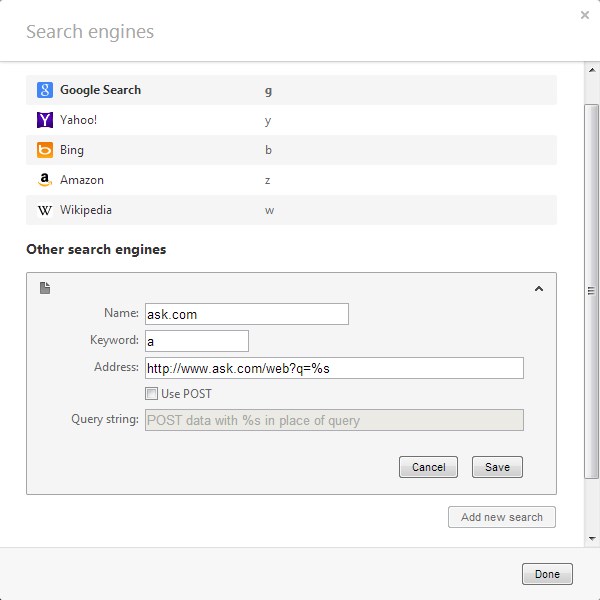Viewport: 600px width, 600px height.
Task: Enable the Use POST checkbox
Action: [151, 393]
